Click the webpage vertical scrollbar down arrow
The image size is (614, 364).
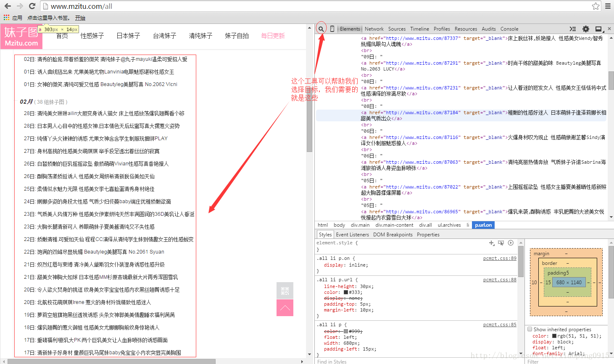click(x=310, y=355)
